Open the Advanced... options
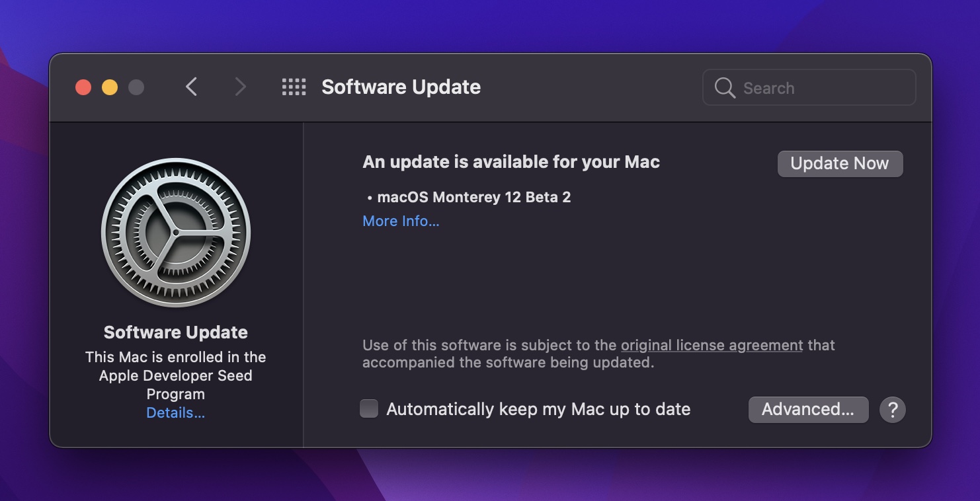This screenshot has width=980, height=501. coord(808,410)
